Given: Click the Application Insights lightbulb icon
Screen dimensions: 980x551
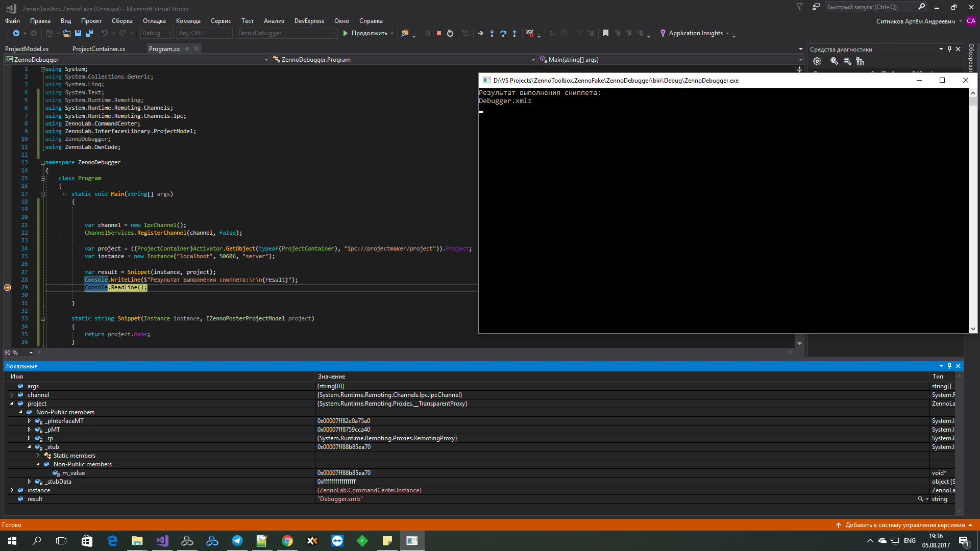Looking at the screenshot, I should (663, 33).
